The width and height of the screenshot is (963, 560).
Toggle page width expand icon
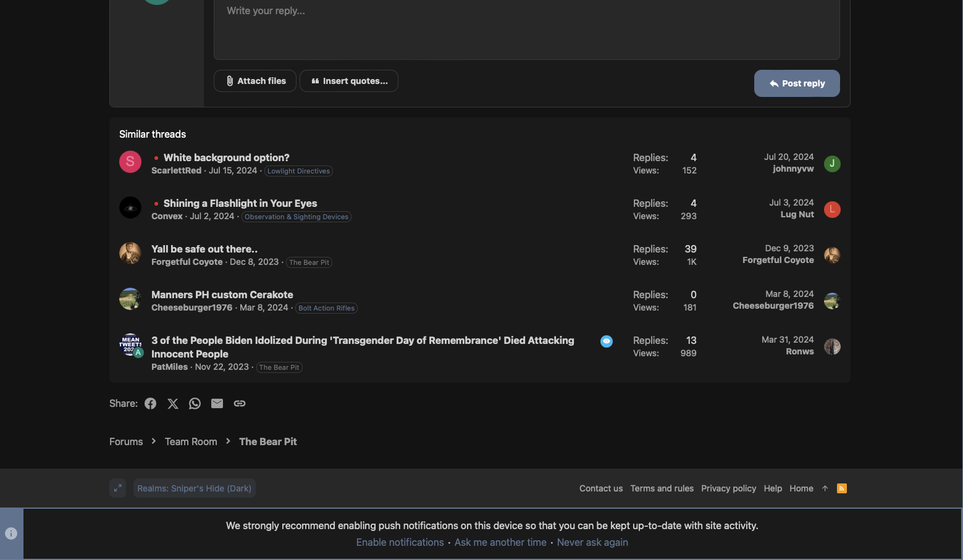117,488
